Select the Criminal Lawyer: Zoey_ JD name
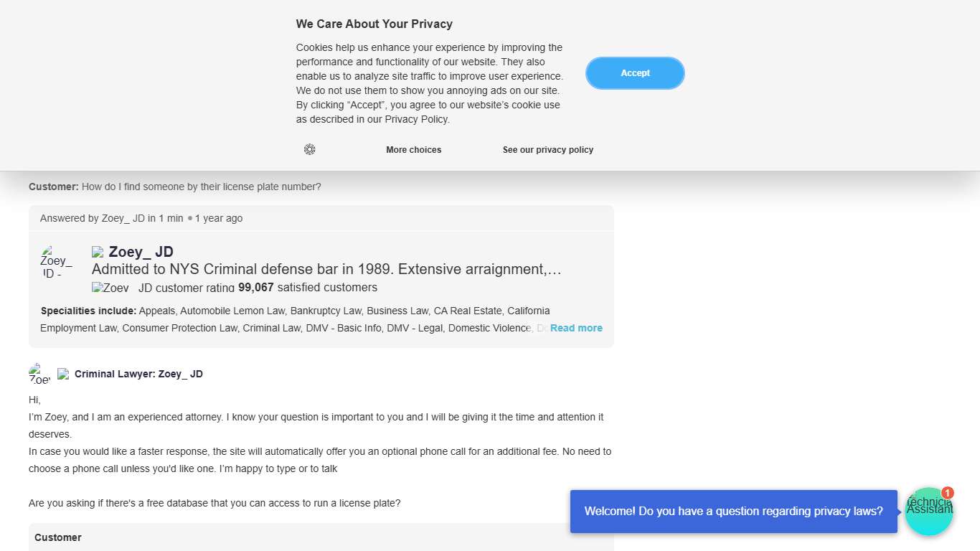The image size is (980, 551). pos(138,374)
